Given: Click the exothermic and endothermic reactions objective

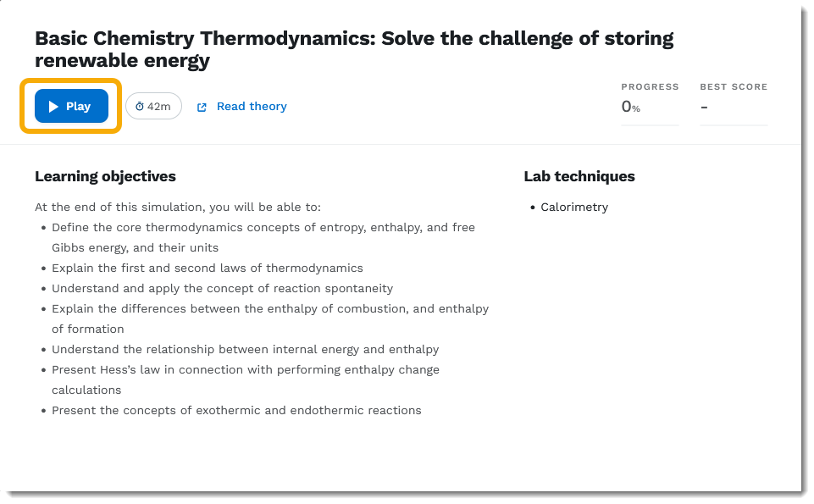Looking at the screenshot, I should 236,410.
